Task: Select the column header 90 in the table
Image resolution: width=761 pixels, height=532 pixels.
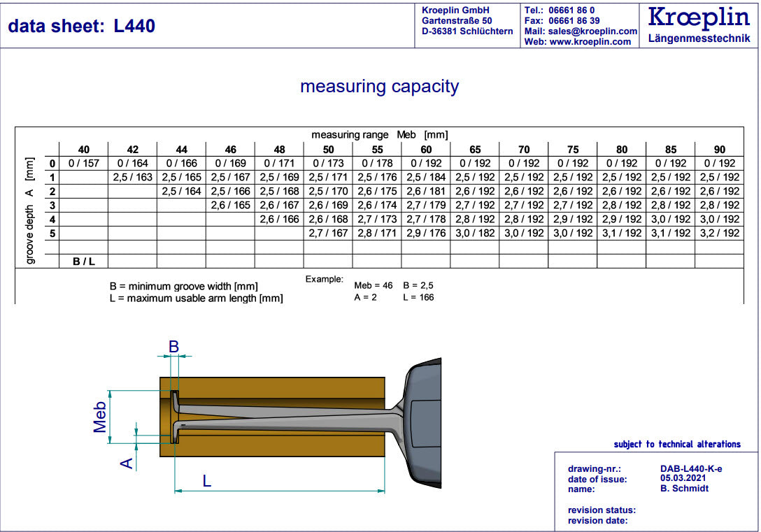Action: click(719, 149)
